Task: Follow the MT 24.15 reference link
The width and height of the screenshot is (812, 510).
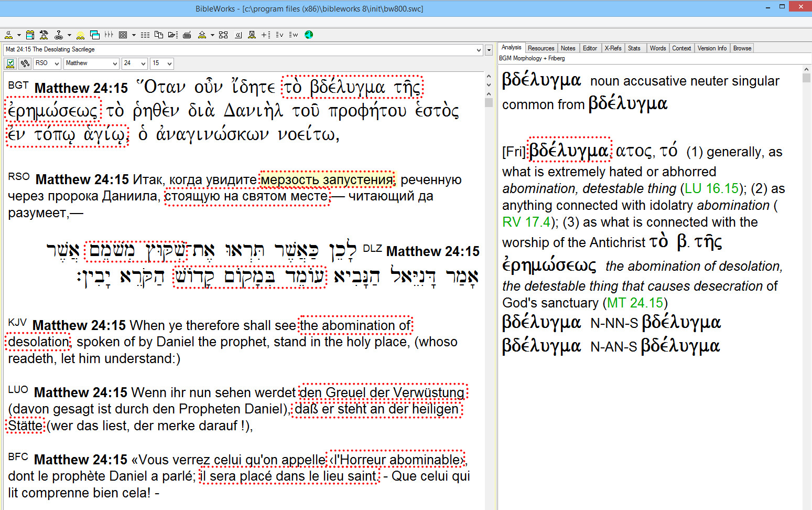Action: pyautogui.click(x=635, y=303)
